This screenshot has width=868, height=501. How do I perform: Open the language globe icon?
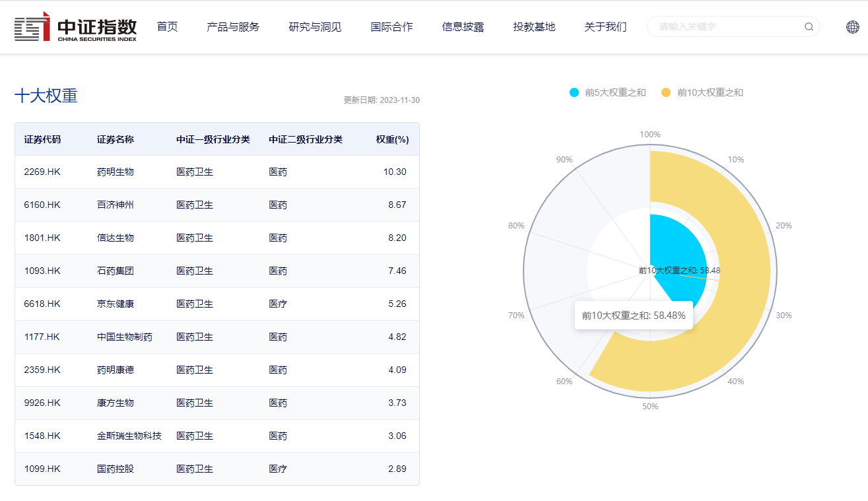pyautogui.click(x=853, y=27)
